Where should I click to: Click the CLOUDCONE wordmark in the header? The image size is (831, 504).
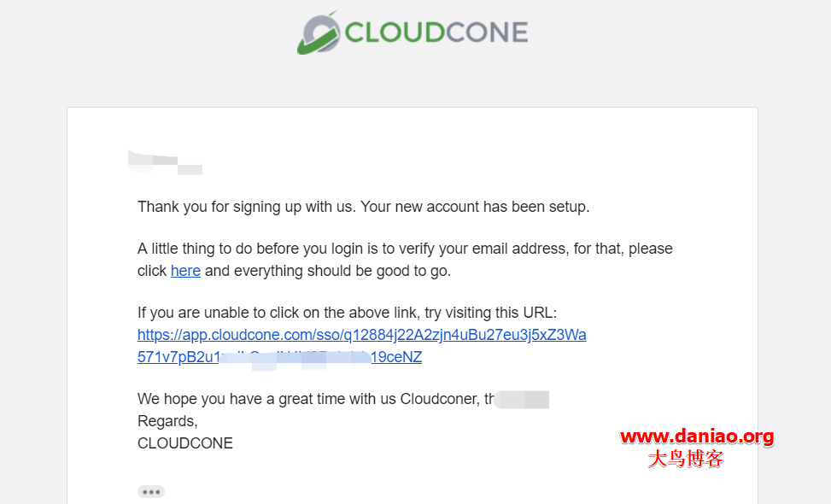click(436, 32)
